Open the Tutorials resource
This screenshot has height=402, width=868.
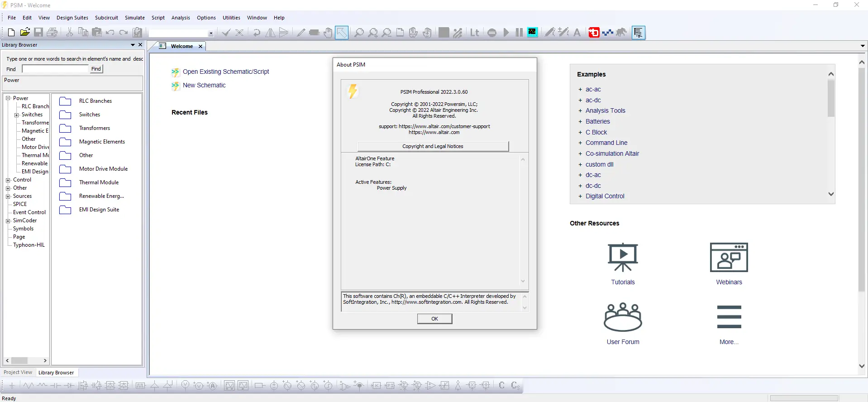[x=623, y=264]
